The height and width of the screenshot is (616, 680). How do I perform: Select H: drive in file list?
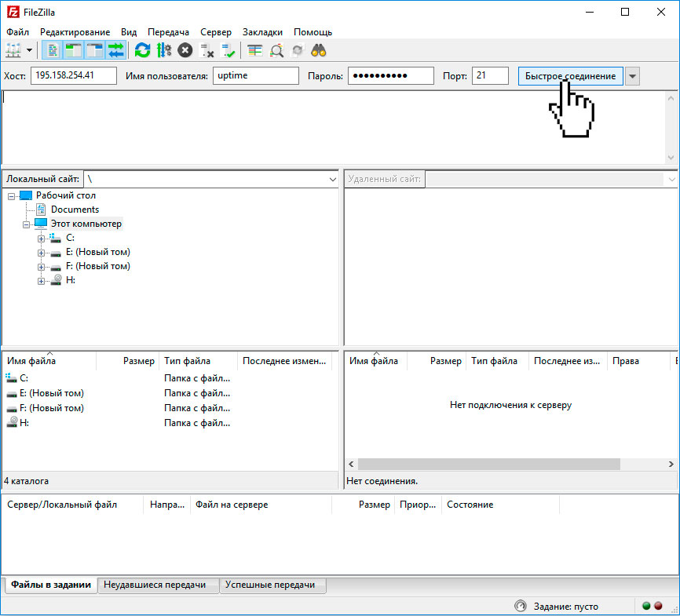(24, 423)
